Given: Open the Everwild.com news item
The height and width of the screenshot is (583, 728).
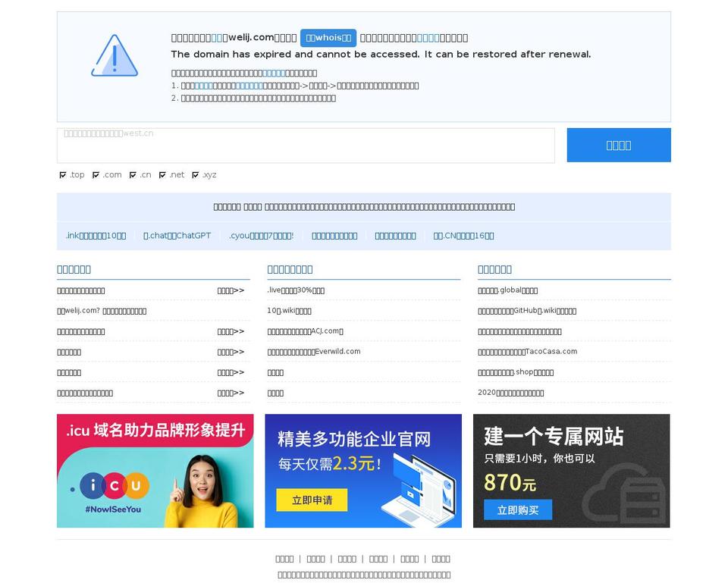Looking at the screenshot, I should [x=314, y=351].
